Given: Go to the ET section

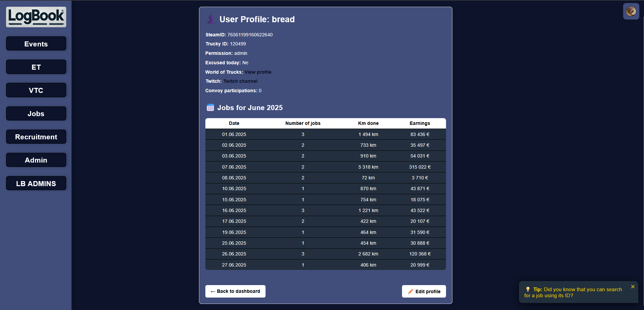Looking at the screenshot, I should coord(36,67).
